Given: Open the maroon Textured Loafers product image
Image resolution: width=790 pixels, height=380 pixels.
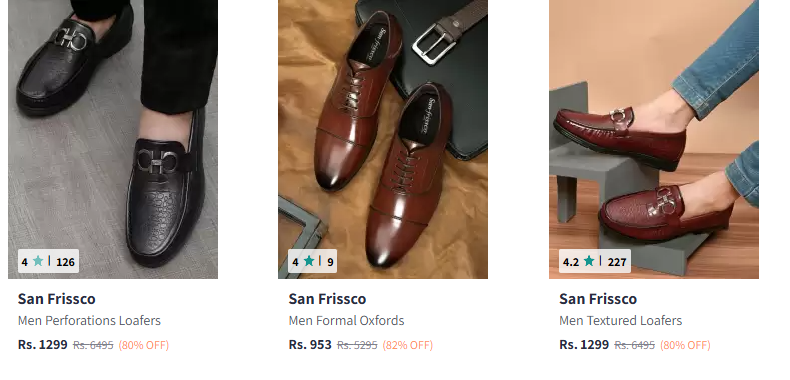Looking at the screenshot, I should tap(653, 139).
